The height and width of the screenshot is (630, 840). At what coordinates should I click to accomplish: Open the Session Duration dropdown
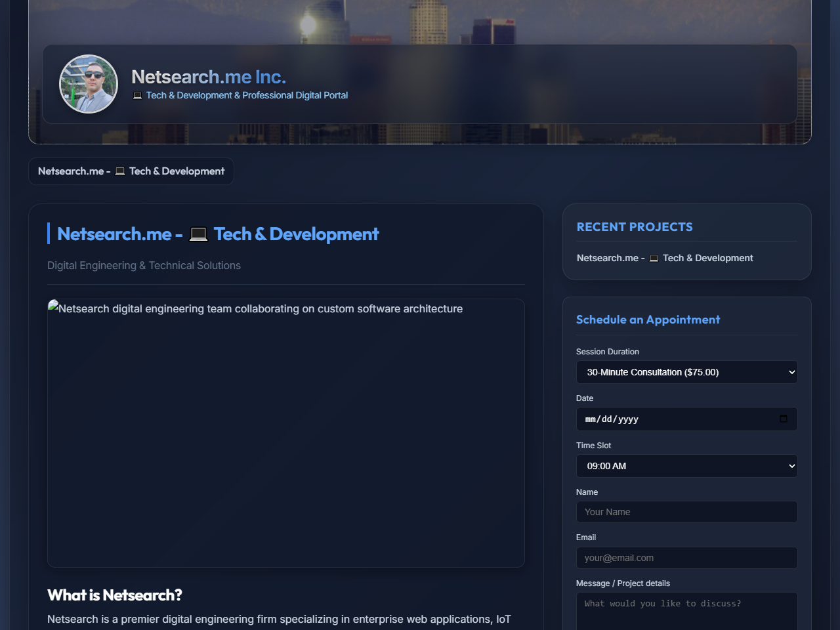[687, 372]
